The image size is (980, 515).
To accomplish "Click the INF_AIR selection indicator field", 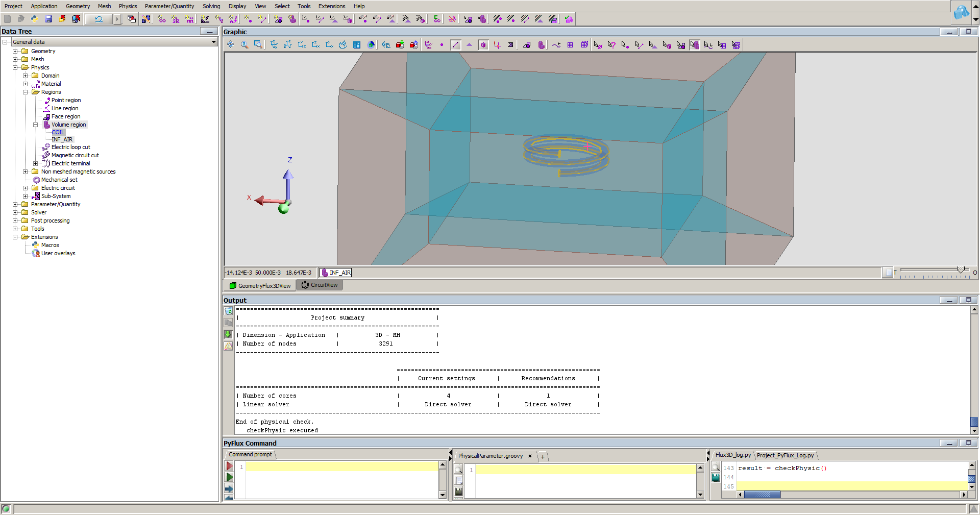I will 336,273.
